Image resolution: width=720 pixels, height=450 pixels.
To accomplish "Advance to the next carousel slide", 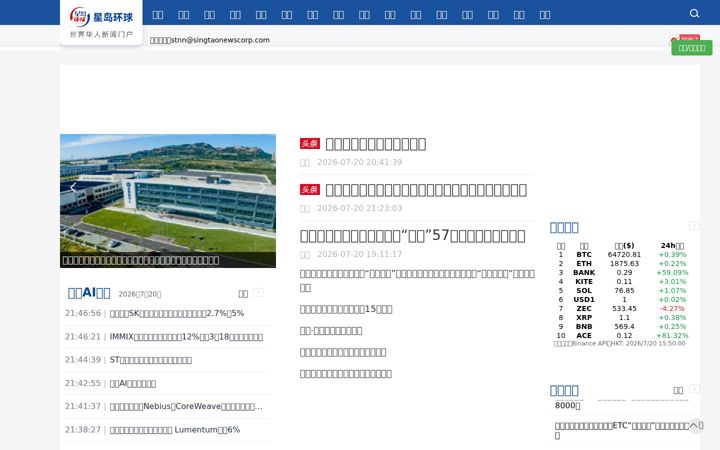I will click(x=263, y=187).
